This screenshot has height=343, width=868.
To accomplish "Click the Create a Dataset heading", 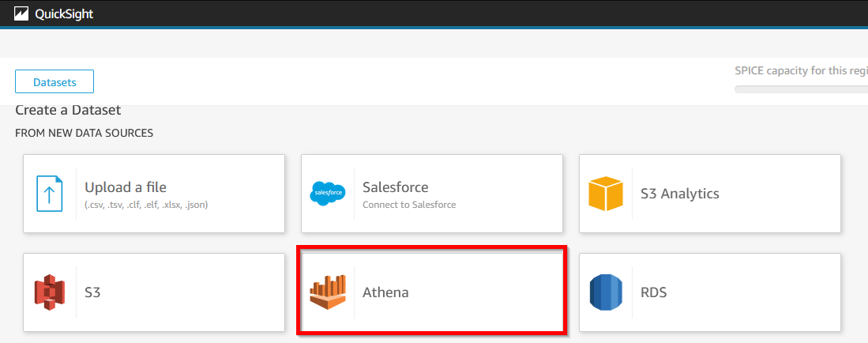I will tap(68, 110).
